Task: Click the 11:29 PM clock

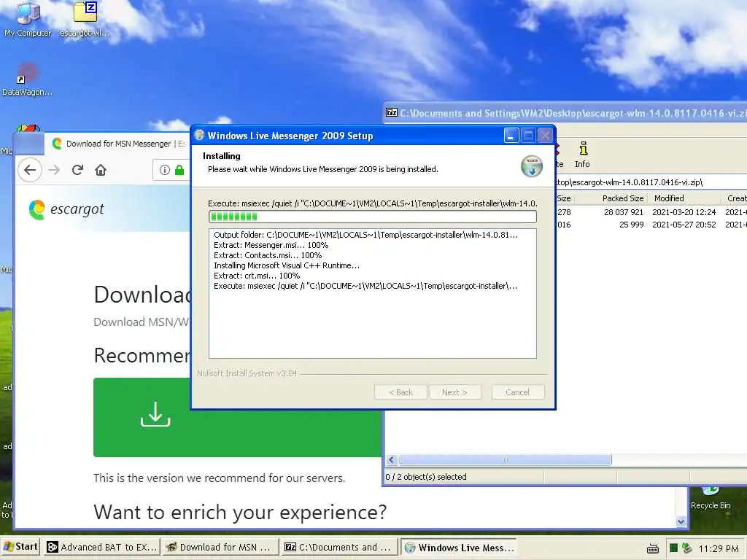Action: coord(719,548)
